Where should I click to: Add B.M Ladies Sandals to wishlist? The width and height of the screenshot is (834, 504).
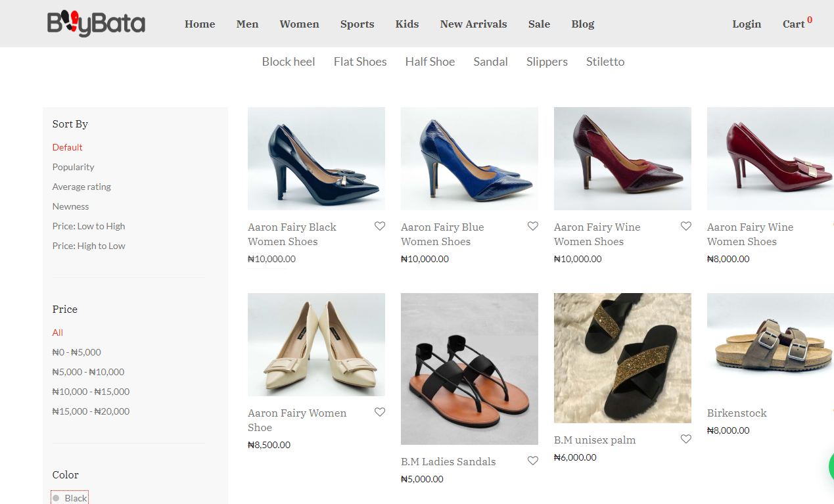[x=533, y=461]
